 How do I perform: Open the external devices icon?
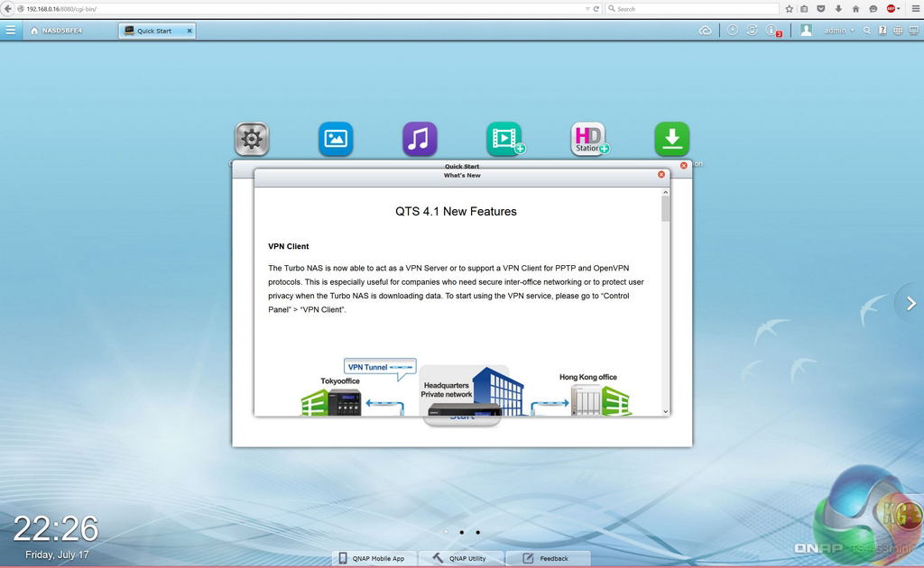pos(752,30)
